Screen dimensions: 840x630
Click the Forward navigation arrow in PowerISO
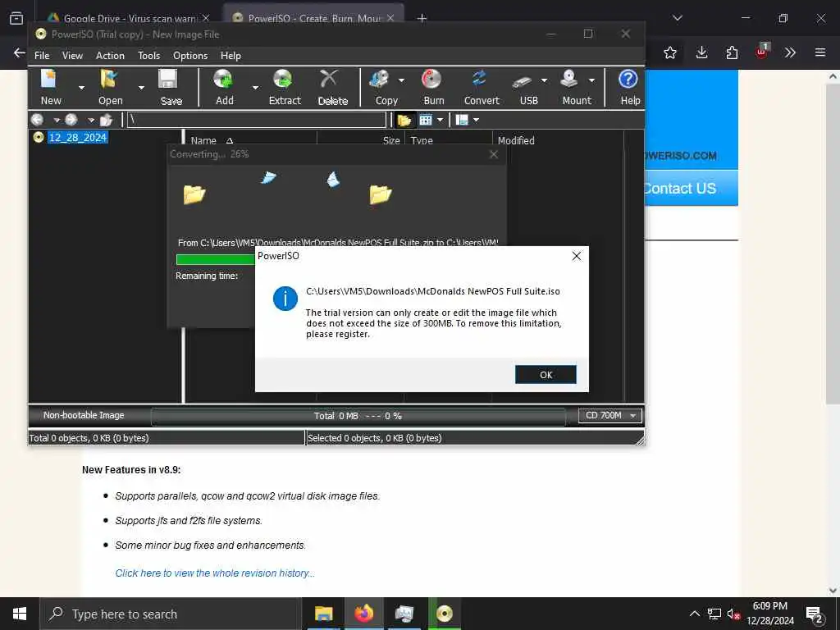(x=71, y=120)
